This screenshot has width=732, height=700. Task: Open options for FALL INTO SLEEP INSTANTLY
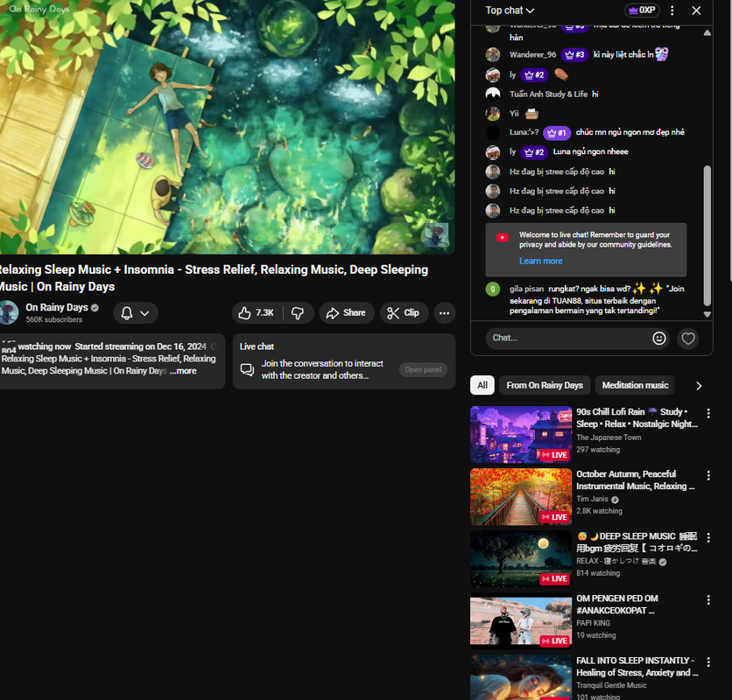[x=708, y=661]
